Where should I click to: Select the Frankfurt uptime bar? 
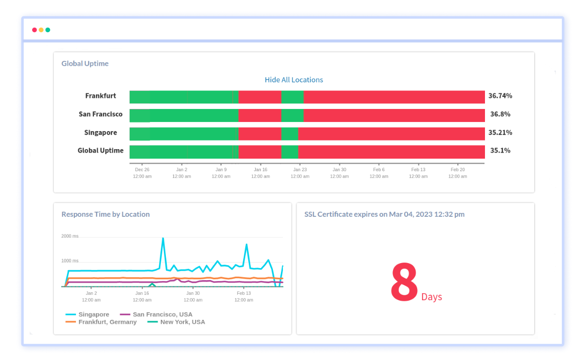307,97
